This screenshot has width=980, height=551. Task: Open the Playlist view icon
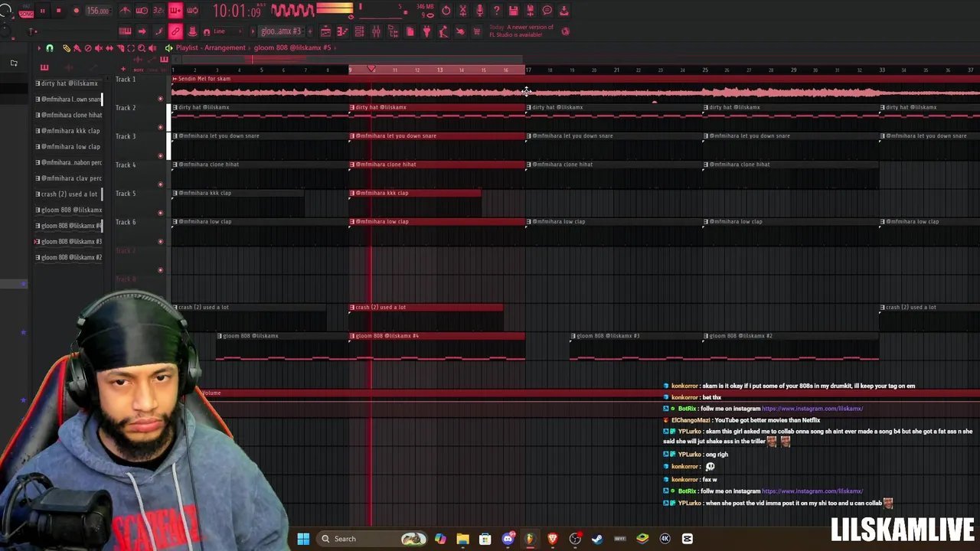(325, 31)
